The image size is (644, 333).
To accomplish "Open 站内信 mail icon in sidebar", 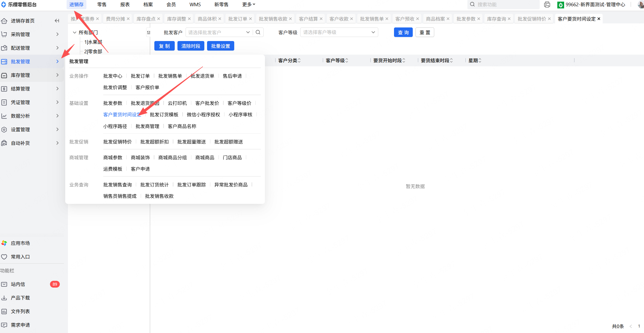I will (x=4, y=284).
